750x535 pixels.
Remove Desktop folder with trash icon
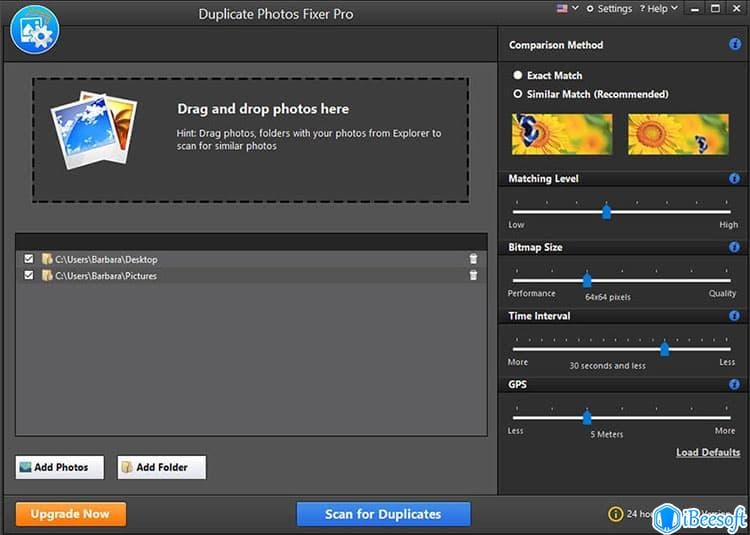(473, 259)
